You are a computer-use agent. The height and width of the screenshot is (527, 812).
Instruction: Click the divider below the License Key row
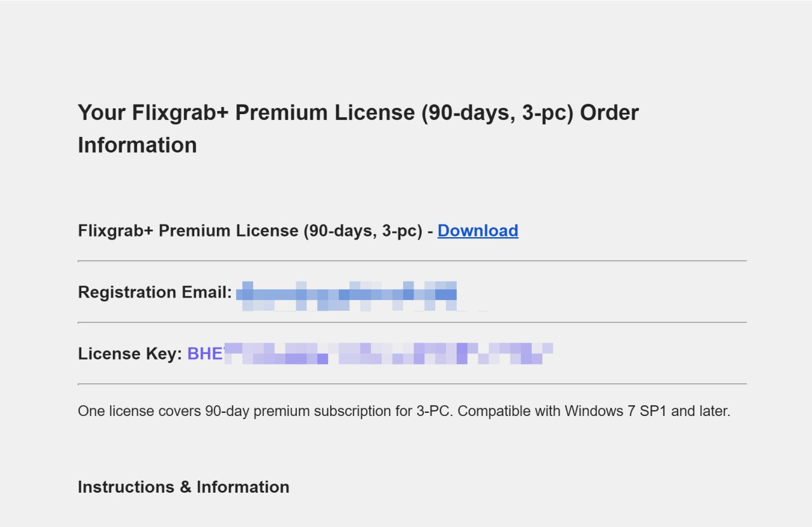pos(412,384)
